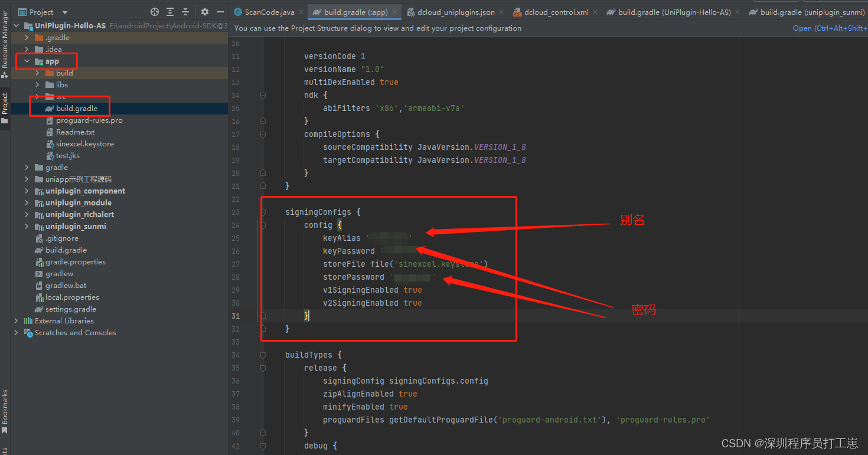
Task: Collapse the UniPlugin-Hello-AS root node
Action: point(16,26)
